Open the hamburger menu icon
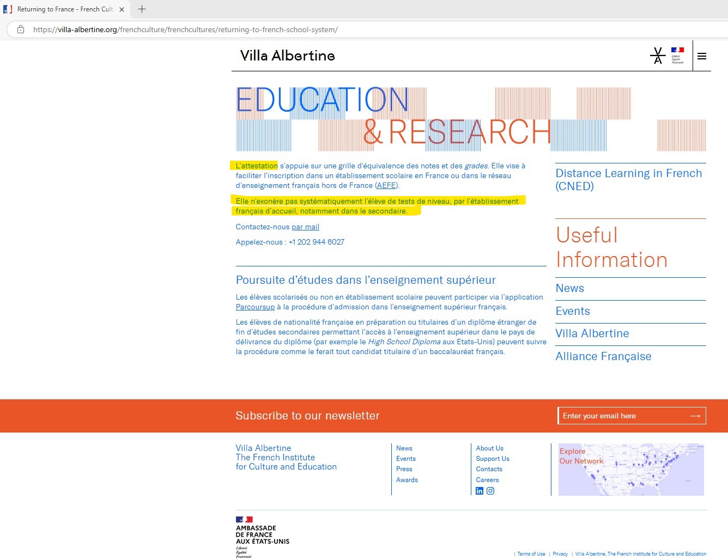The image size is (728, 560). point(702,56)
